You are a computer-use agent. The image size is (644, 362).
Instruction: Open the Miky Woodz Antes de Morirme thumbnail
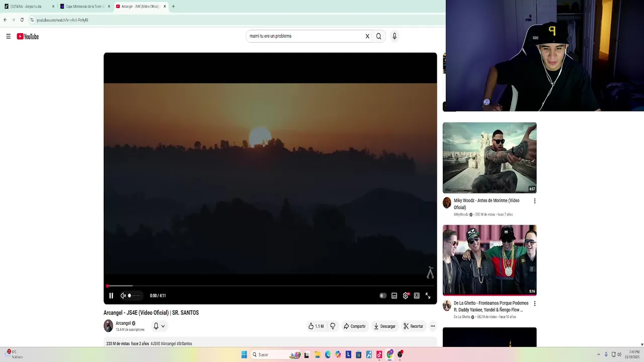pos(490,158)
